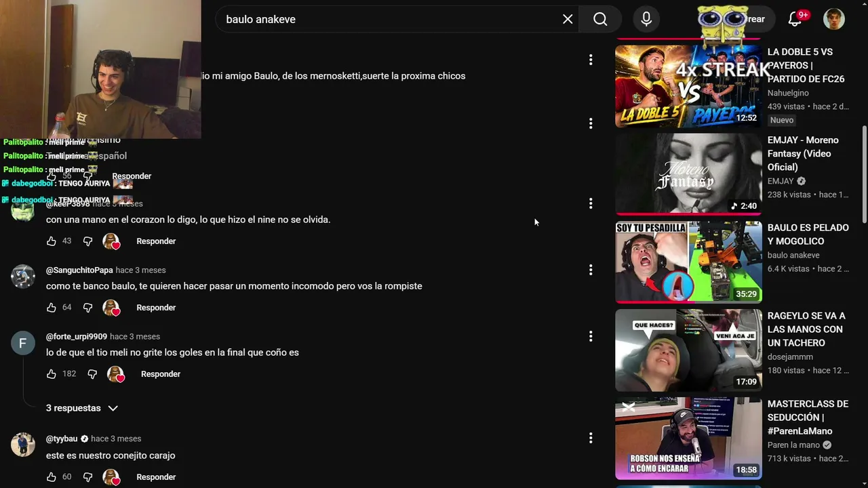This screenshot has height=488, width=868.
Task: Dislike @SanguchitoPapa's comment
Action: [87, 308]
